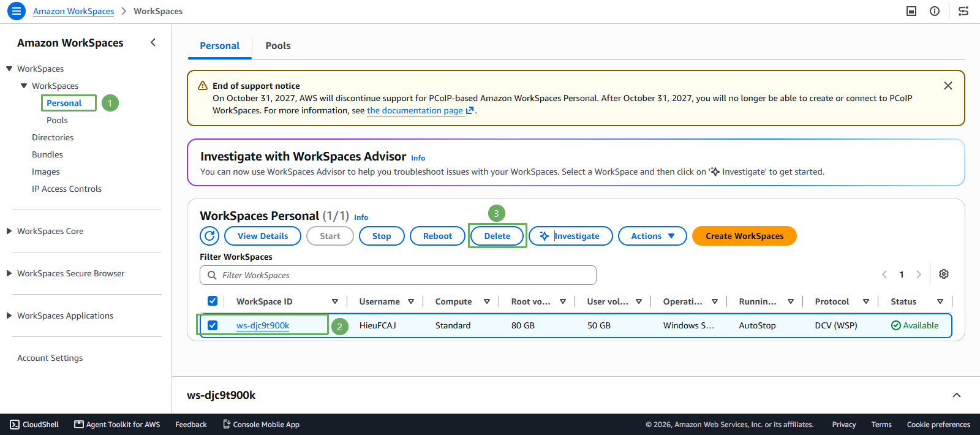
Task: Focus the Filter WorkSpaces search field
Action: (x=398, y=275)
